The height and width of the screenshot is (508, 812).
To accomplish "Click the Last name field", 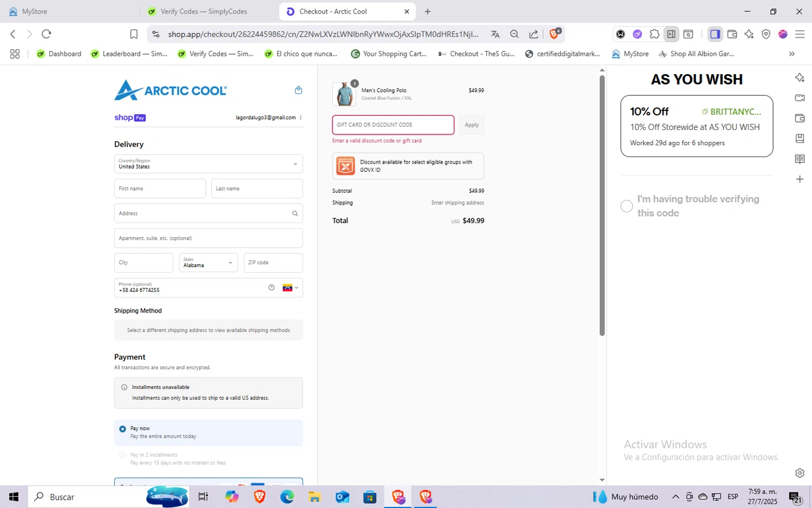I will click(257, 188).
